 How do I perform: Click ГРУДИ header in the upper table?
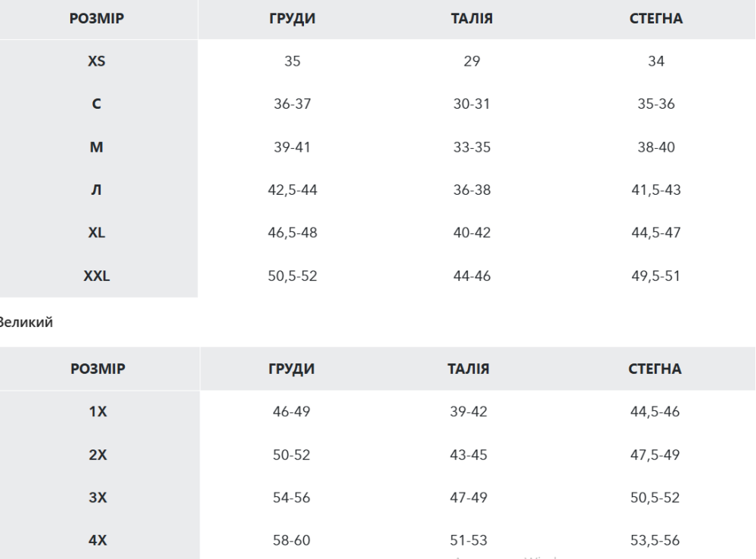tap(292, 19)
